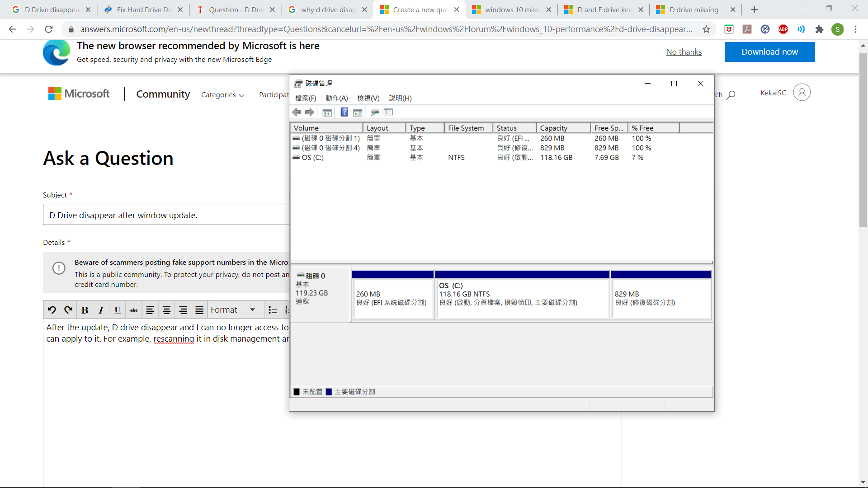The height and width of the screenshot is (488, 868).
Task: Select the No thanks link
Action: 684,52
